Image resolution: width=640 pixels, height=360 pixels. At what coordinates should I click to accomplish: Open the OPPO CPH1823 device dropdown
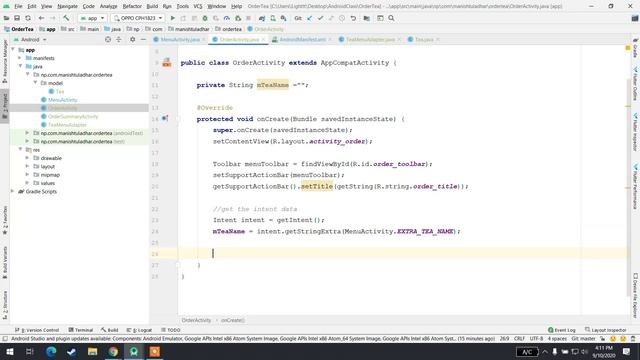[138, 18]
